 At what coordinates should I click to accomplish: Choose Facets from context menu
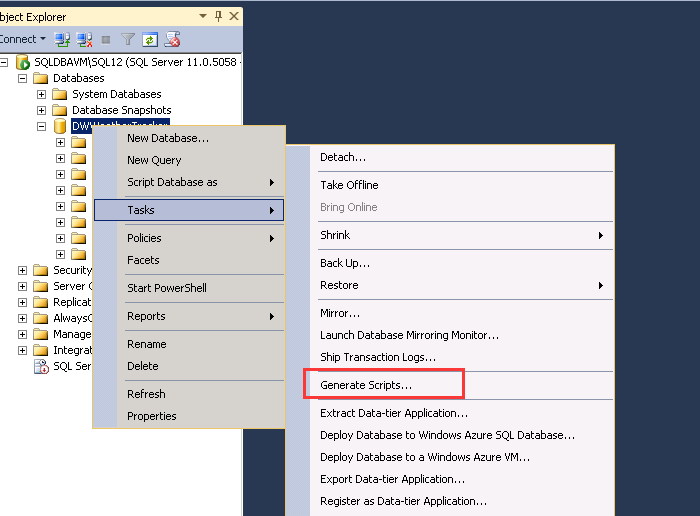coord(189,260)
